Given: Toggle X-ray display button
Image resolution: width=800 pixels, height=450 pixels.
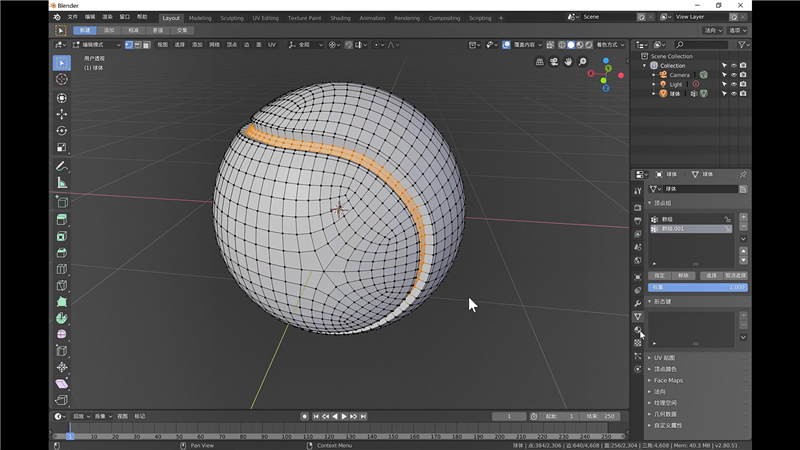Looking at the screenshot, I should click(x=550, y=45).
